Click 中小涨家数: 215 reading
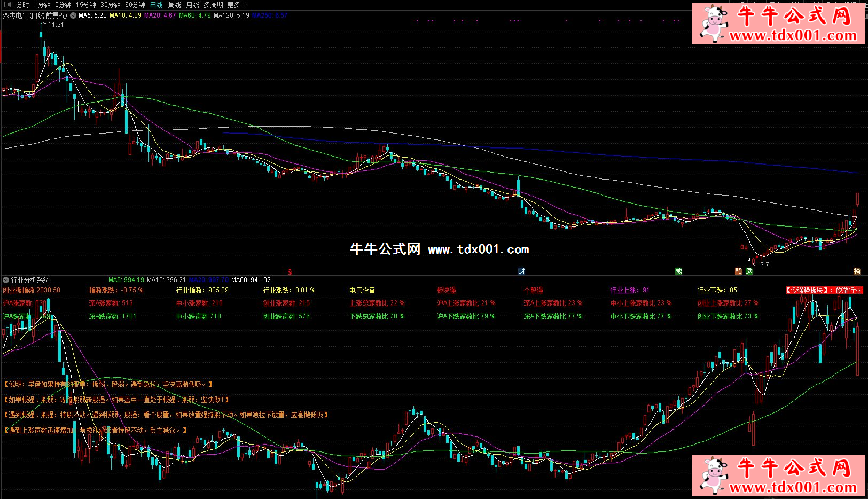 point(199,303)
